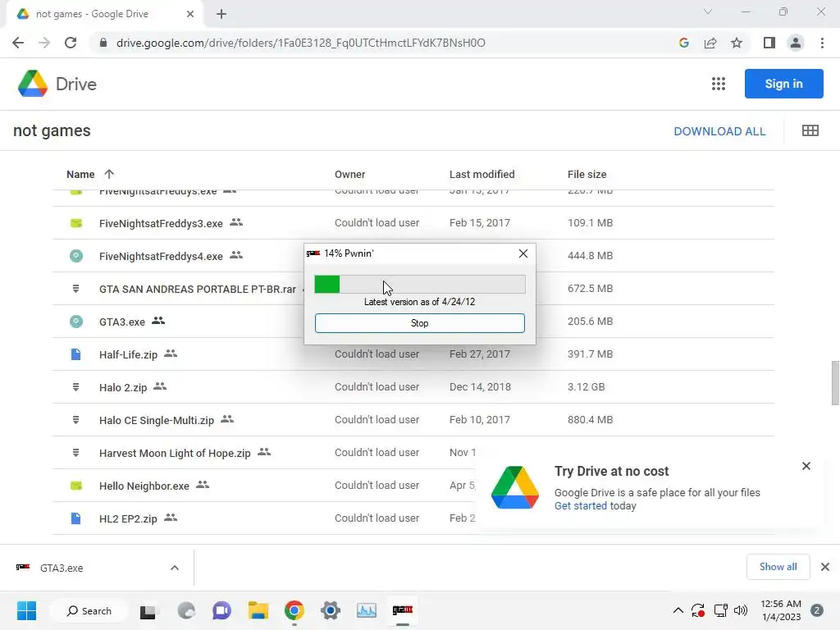Click the Windows Start button
The image size is (840, 630).
26,610
